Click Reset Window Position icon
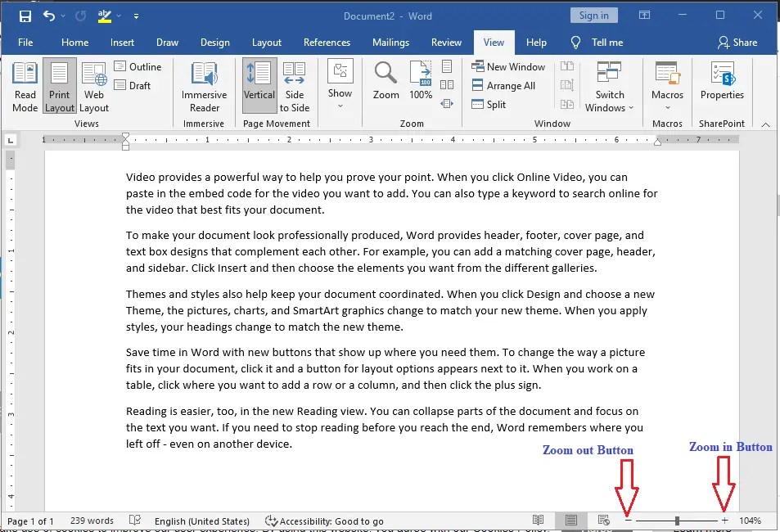Viewport: 780px width, 532px height. [x=567, y=104]
